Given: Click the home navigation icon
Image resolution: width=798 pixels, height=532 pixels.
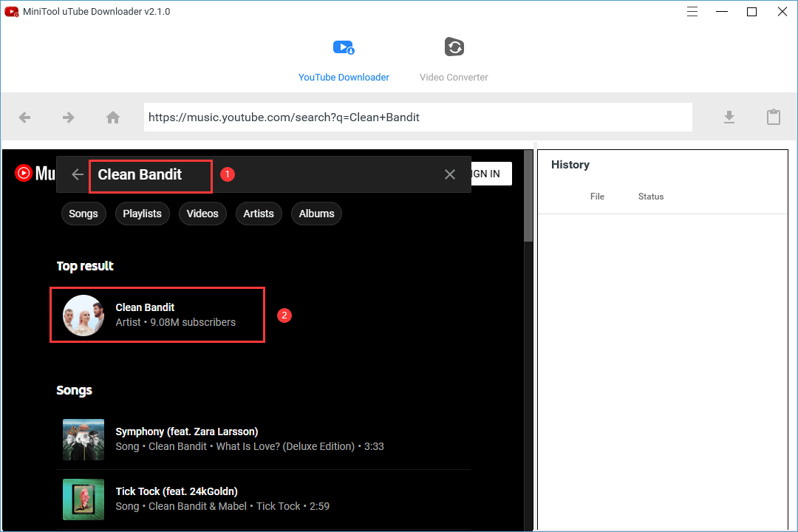Looking at the screenshot, I should [112, 117].
